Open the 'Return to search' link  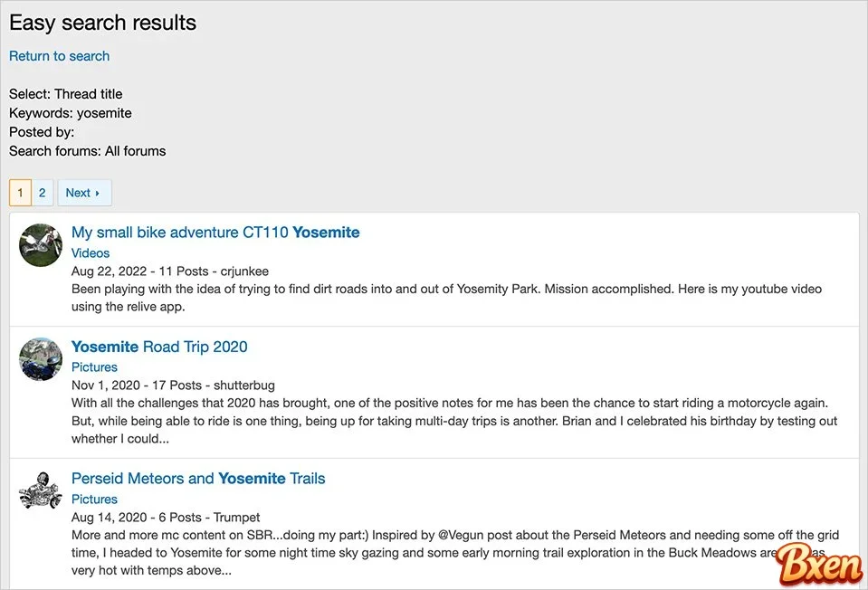(x=59, y=56)
